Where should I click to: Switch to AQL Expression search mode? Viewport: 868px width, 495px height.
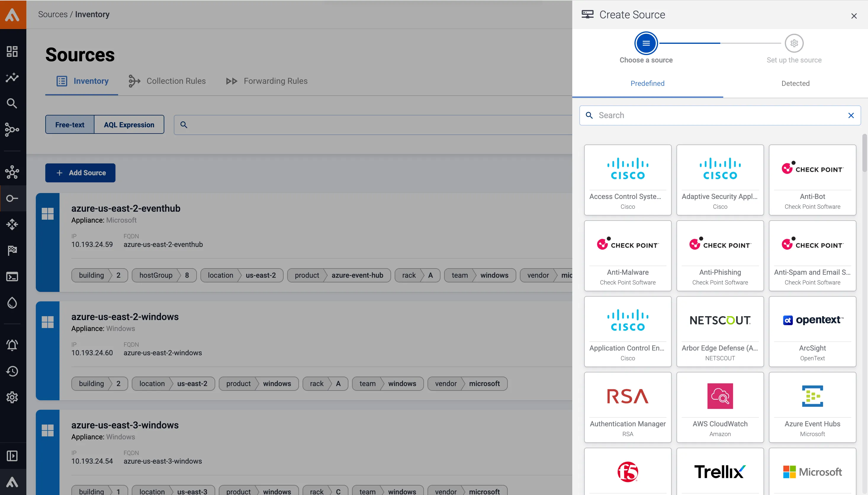coord(129,125)
